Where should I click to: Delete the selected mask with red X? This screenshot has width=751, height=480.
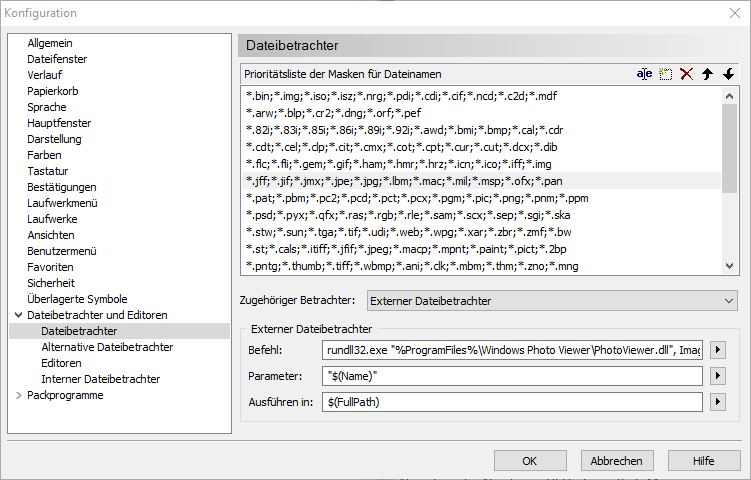point(686,74)
